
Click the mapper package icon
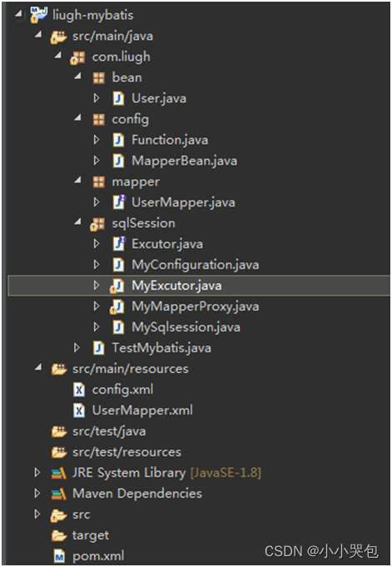[x=98, y=182]
